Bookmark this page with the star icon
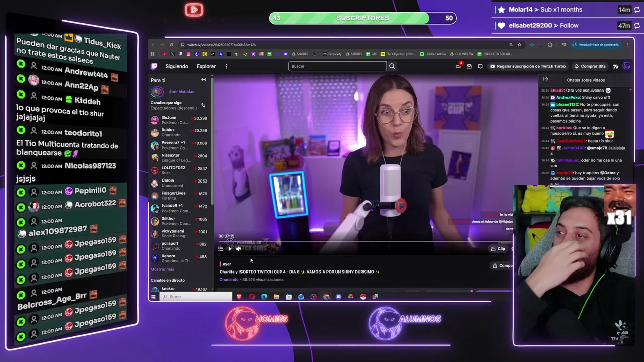The height and width of the screenshot is (362, 644). pos(519,45)
